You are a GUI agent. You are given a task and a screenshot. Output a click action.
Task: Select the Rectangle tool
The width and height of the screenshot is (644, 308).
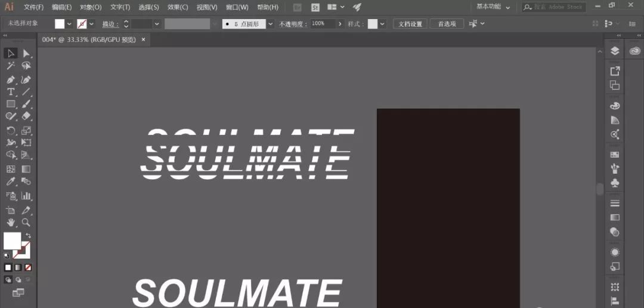11,104
